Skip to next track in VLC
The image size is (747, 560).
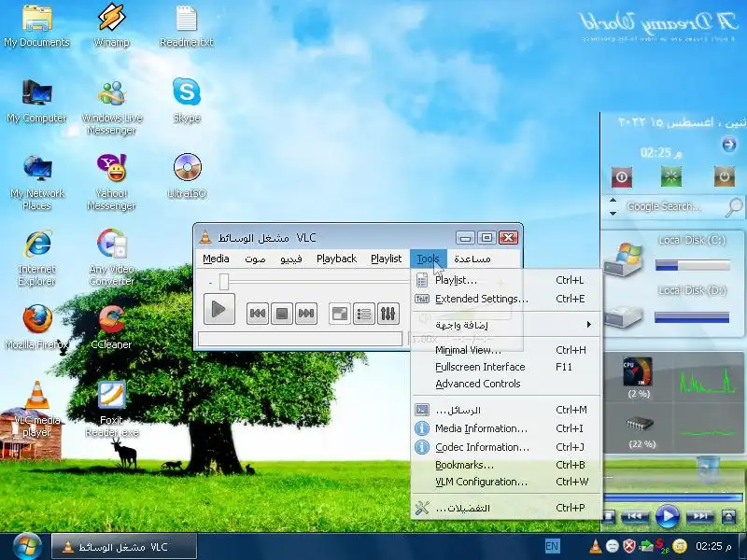pos(306,314)
